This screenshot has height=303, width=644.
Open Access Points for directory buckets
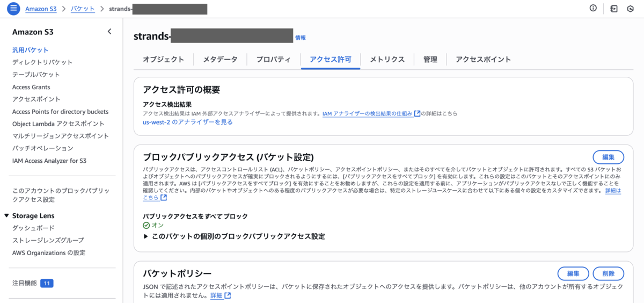(60, 112)
